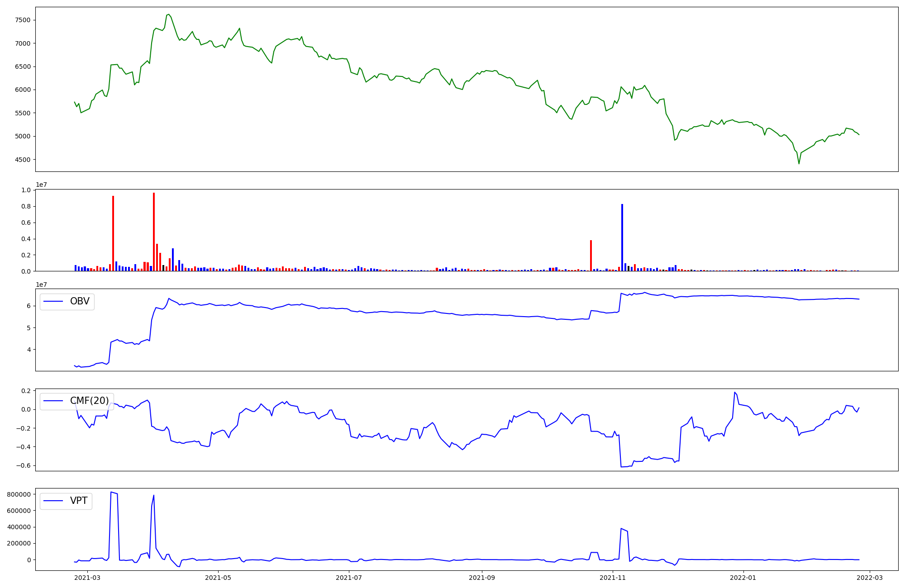Click the 7500 price axis tick label
This screenshot has width=905, height=588.
(23, 20)
